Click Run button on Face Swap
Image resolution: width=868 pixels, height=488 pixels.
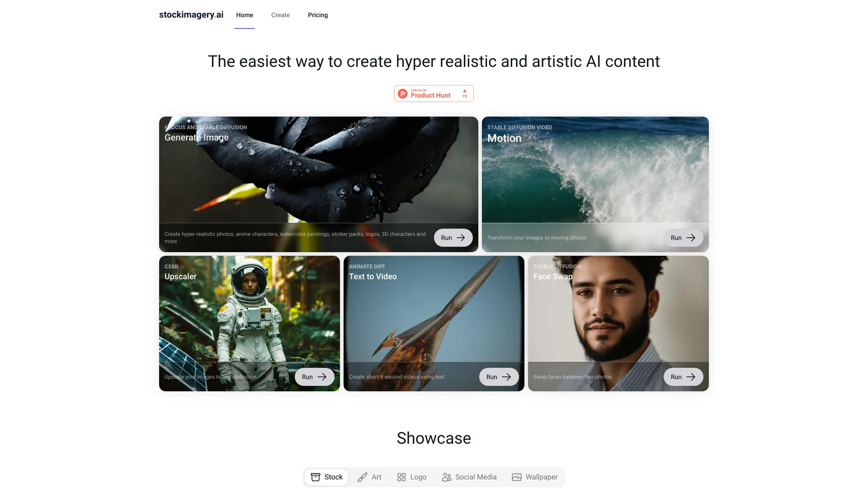click(683, 376)
